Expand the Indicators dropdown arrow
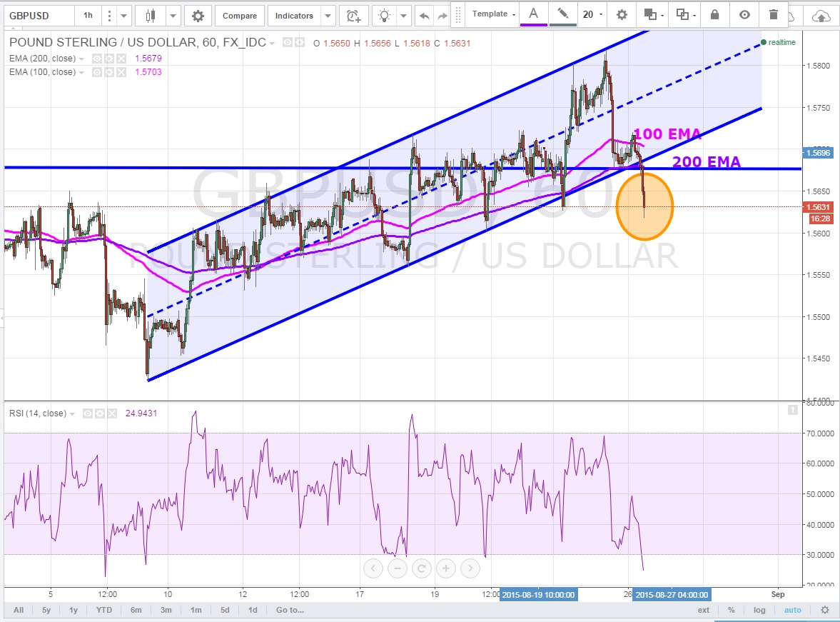The width and height of the screenshot is (840, 622). (x=328, y=15)
